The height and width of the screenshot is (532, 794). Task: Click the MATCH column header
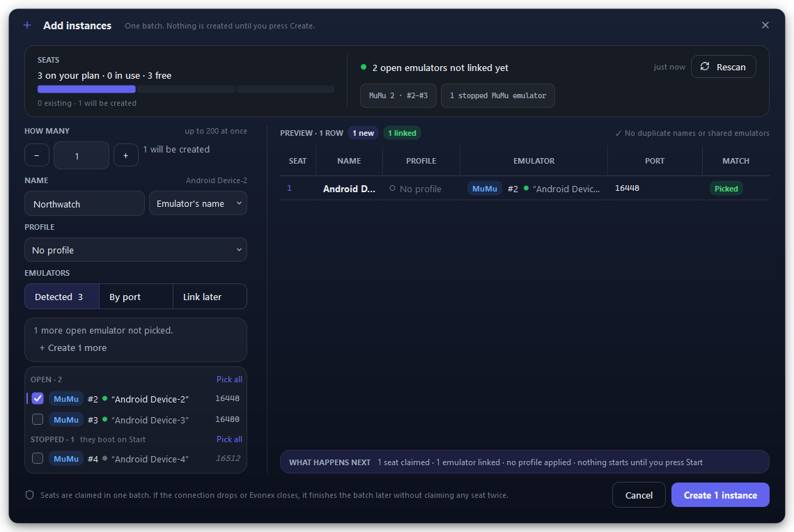pyautogui.click(x=735, y=161)
